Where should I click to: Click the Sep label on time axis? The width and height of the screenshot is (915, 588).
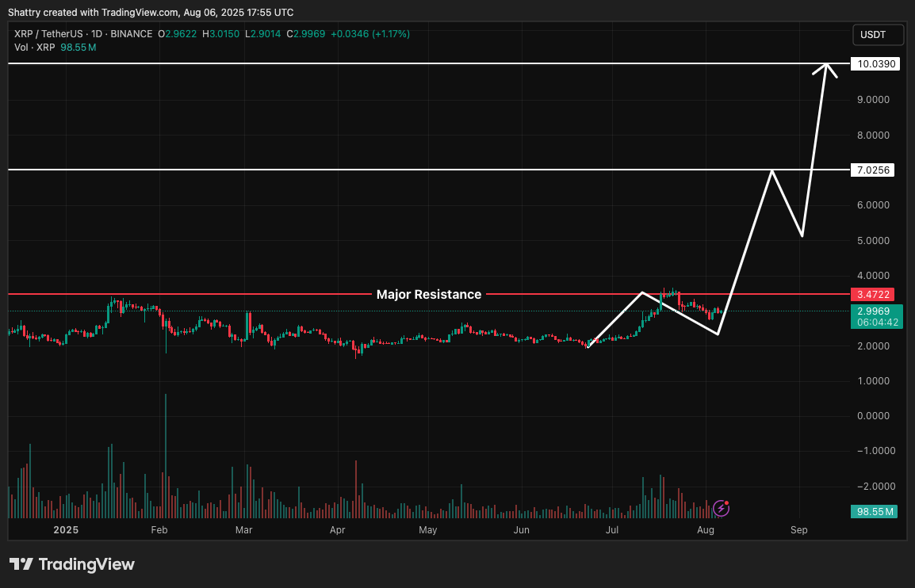[798, 529]
